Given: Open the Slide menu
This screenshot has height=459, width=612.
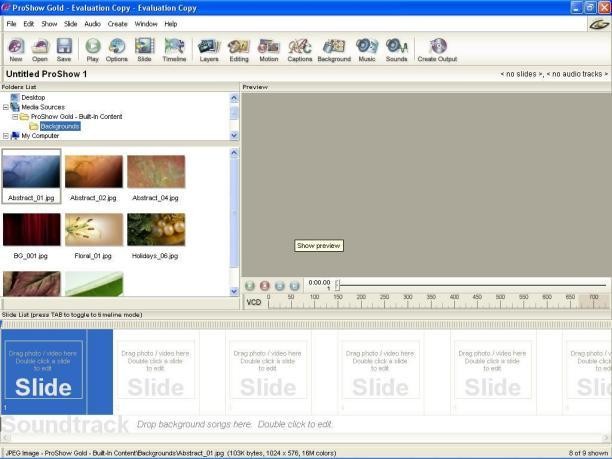Looking at the screenshot, I should pos(71,24).
